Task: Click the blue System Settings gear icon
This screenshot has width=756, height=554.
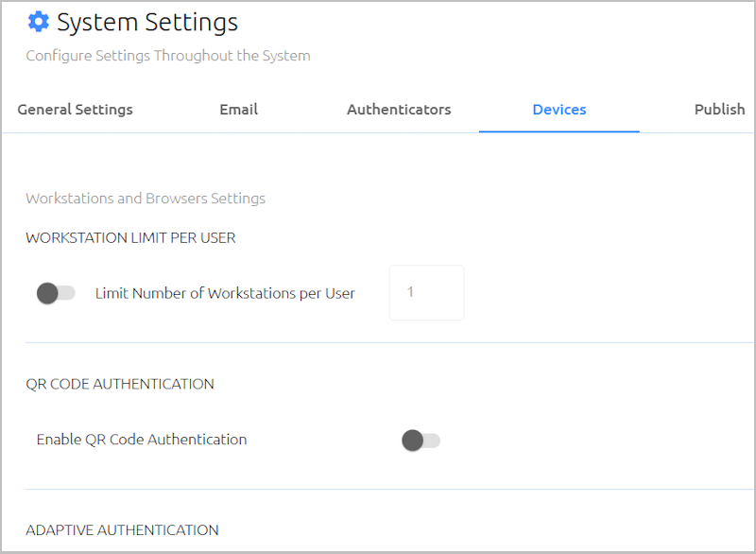Action: (38, 22)
